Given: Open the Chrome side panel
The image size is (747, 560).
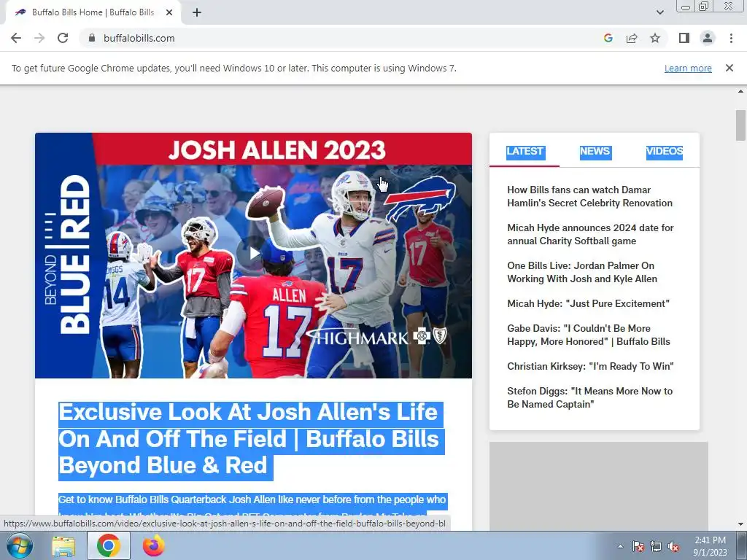Looking at the screenshot, I should click(x=684, y=38).
